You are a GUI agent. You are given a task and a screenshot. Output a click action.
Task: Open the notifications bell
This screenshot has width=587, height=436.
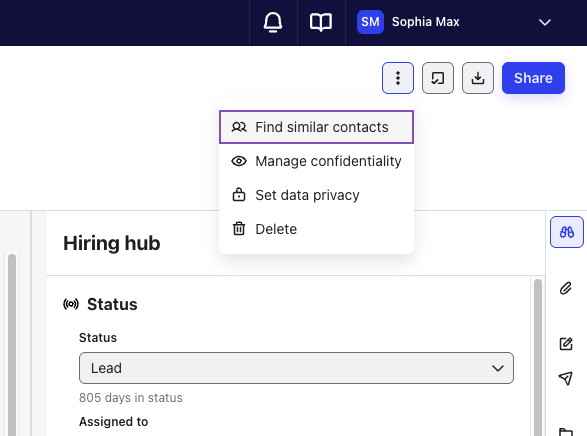pos(273,22)
